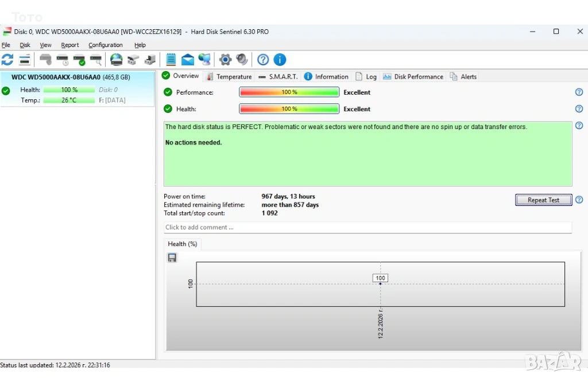This screenshot has width=588, height=378.
Task: Open the gear configuration toolbar icon
Action: coord(226,60)
